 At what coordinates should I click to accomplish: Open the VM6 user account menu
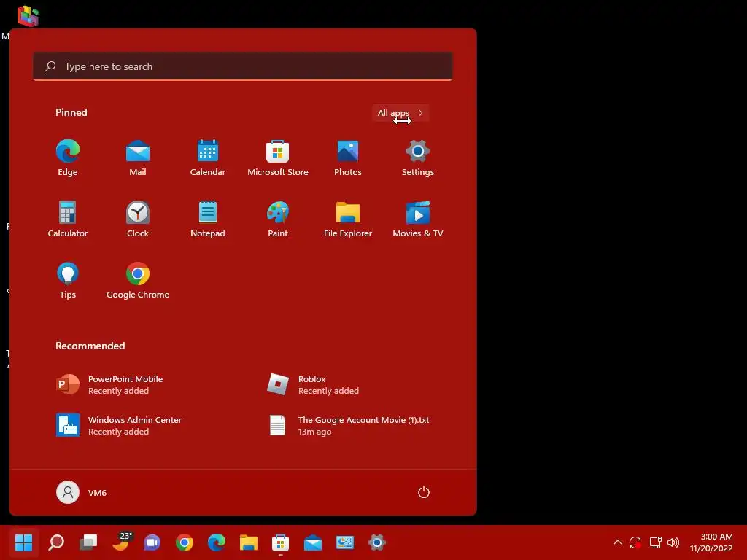82,492
